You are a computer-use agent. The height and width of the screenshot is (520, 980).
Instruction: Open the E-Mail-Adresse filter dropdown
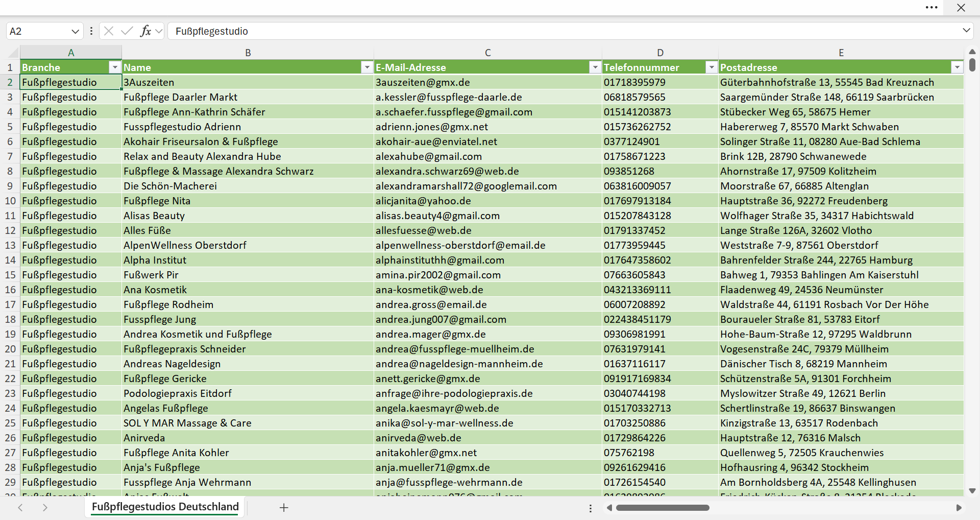coord(595,67)
